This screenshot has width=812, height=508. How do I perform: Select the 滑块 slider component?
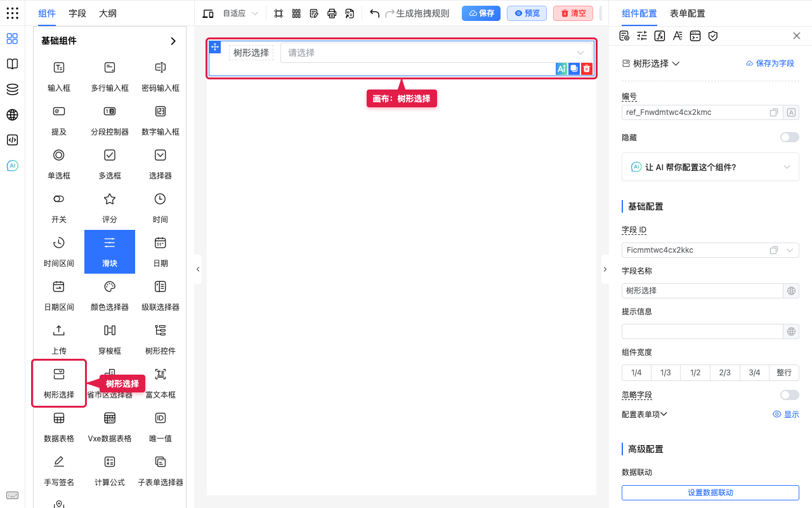pyautogui.click(x=110, y=251)
